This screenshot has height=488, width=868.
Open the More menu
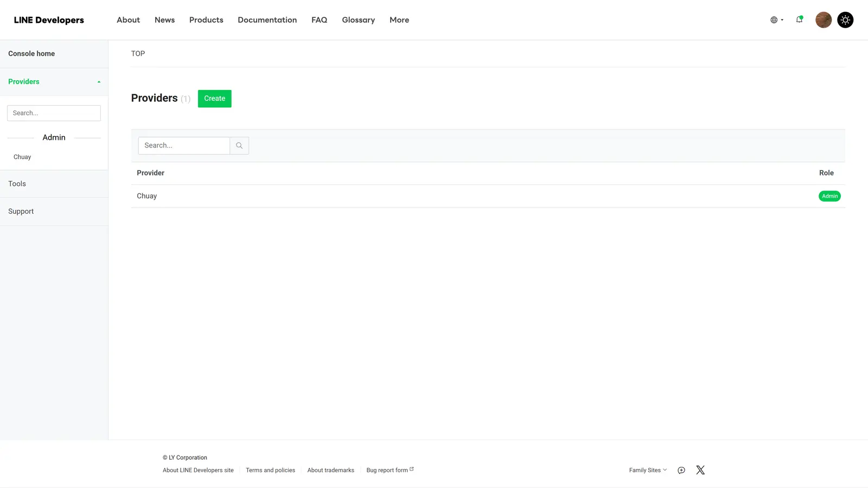(399, 20)
